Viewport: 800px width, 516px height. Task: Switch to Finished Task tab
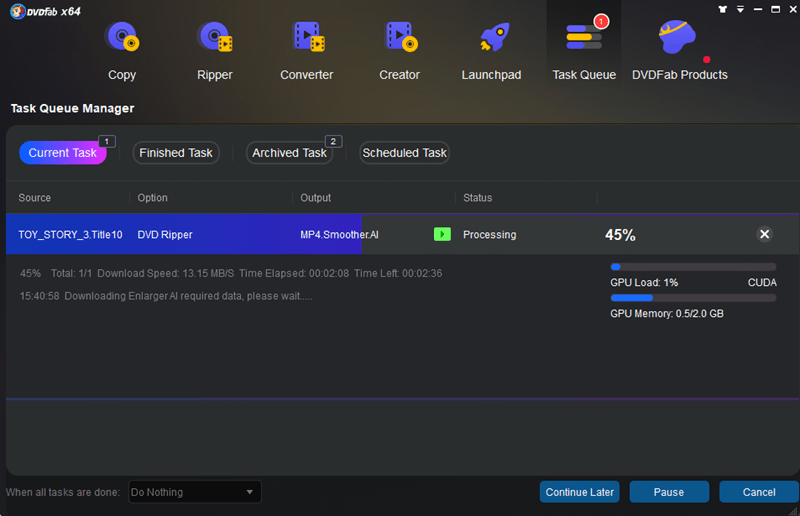pyautogui.click(x=176, y=153)
